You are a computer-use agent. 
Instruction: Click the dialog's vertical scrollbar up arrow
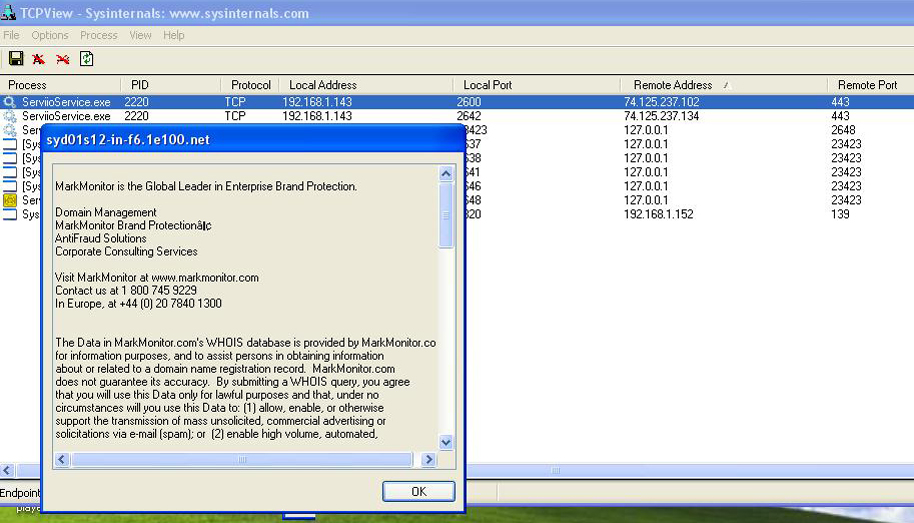[446, 174]
